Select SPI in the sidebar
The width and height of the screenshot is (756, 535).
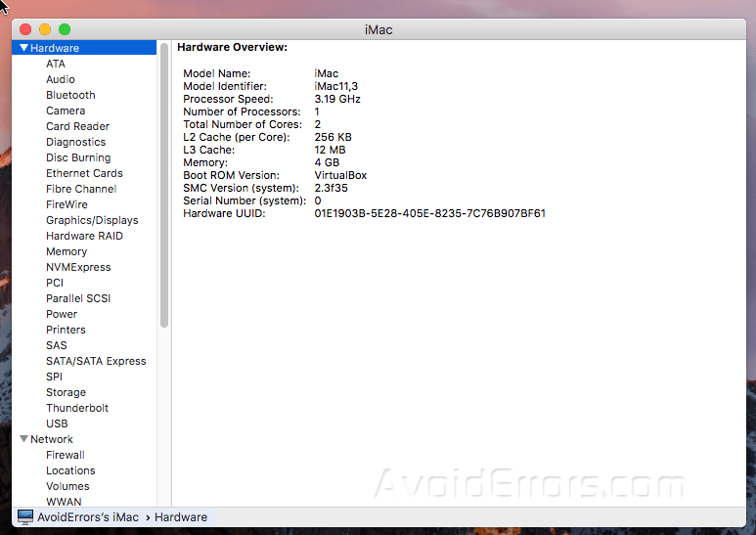54,377
